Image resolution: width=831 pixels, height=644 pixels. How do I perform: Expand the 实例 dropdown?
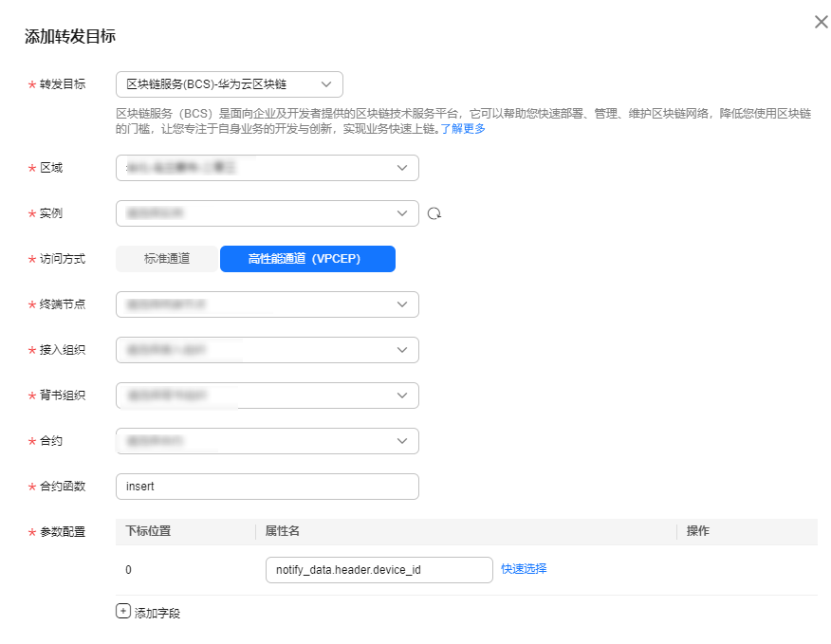(268, 213)
